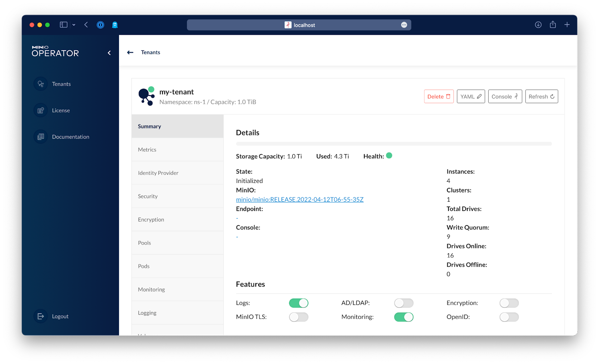Delete the my-tenant tenant
599x364 pixels.
(438, 97)
